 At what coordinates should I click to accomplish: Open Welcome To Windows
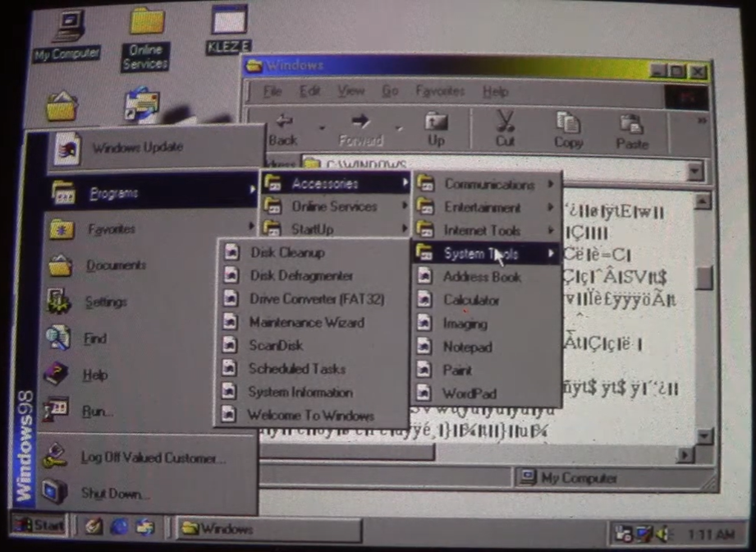coord(310,415)
